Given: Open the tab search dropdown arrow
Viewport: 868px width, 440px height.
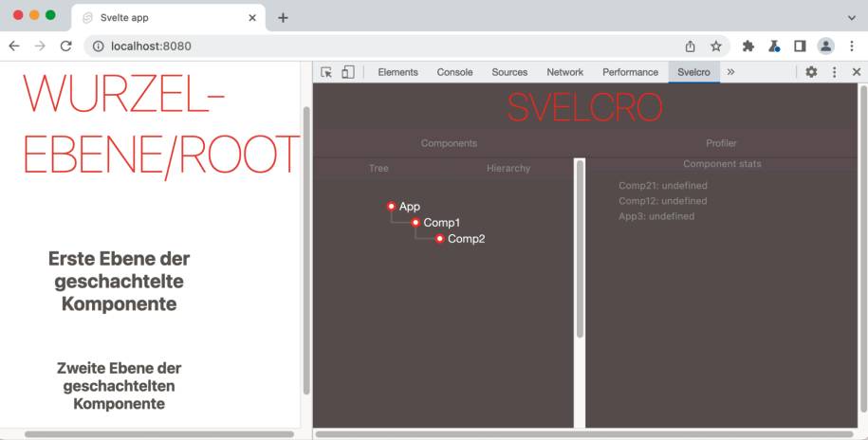Looking at the screenshot, I should (x=852, y=18).
